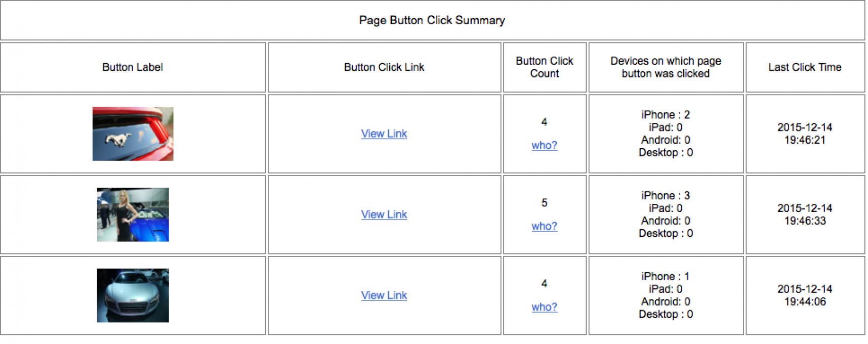Click the Button Click Link column header
This screenshot has height=344, width=868.
point(384,67)
